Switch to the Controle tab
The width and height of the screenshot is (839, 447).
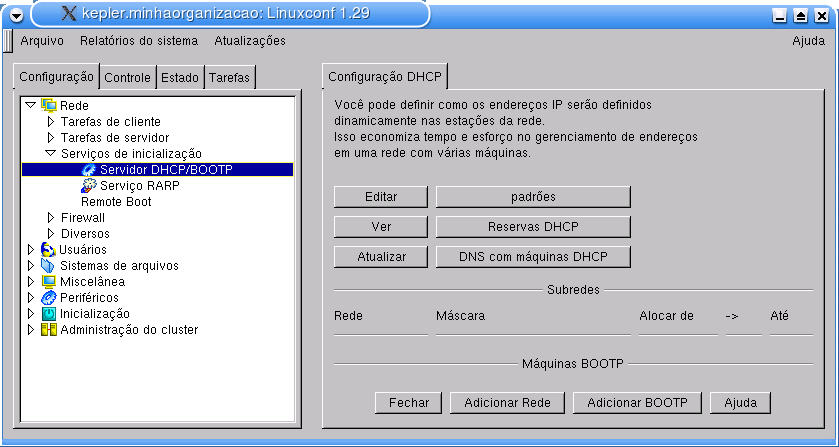[127, 77]
